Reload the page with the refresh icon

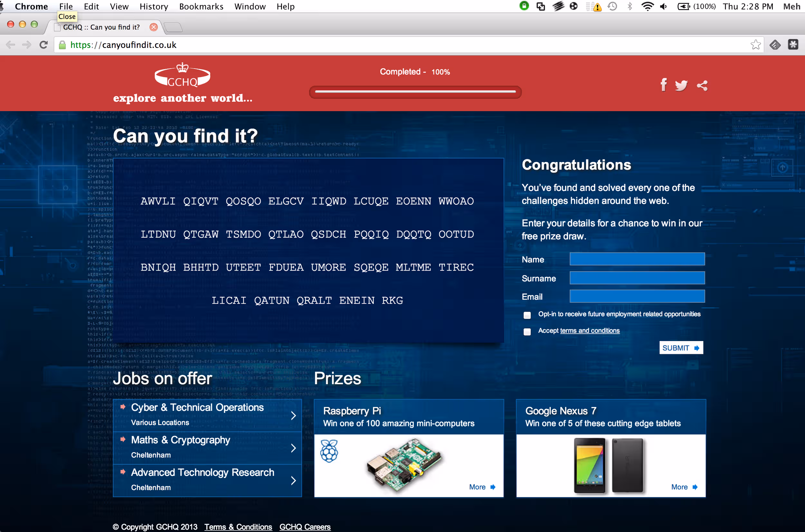point(43,45)
